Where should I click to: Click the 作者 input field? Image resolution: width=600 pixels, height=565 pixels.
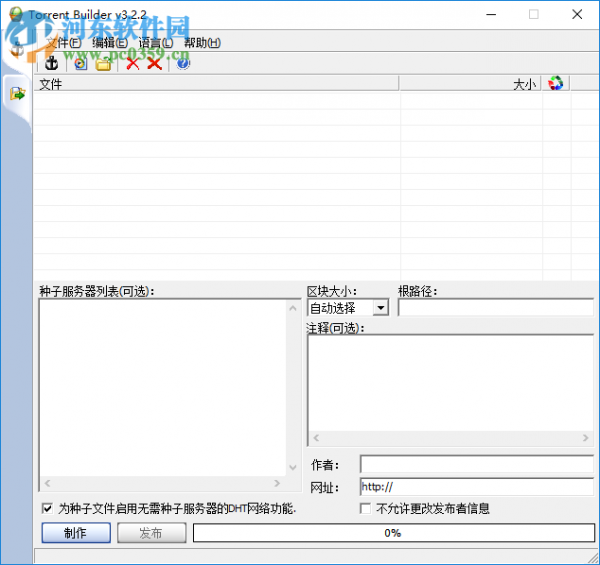[x=477, y=464]
